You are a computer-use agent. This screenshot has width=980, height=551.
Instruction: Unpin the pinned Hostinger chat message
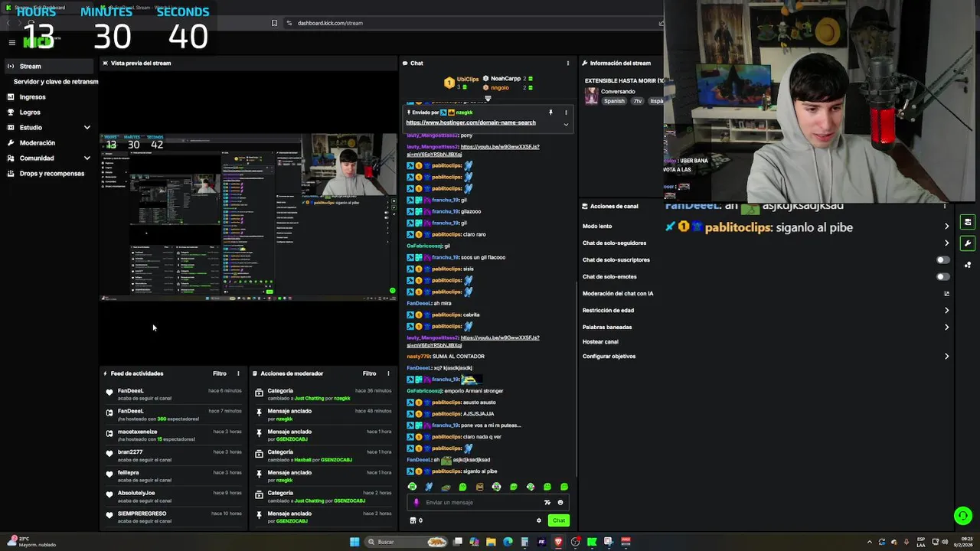click(x=550, y=112)
